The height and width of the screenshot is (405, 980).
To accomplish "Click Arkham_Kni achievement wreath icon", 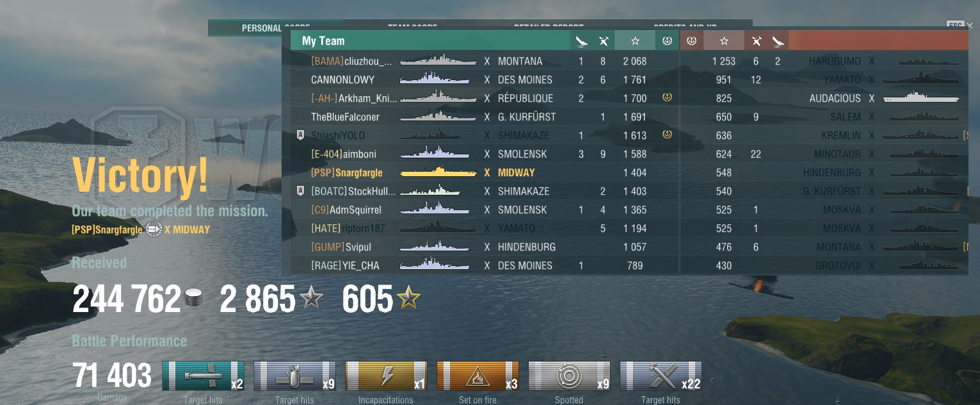I will point(667,98).
